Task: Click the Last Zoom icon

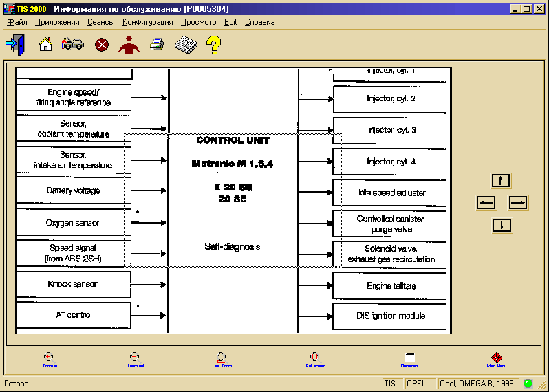Action: (x=222, y=360)
